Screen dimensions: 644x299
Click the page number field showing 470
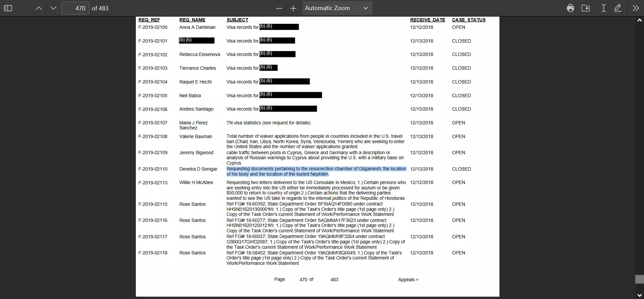[x=75, y=8]
